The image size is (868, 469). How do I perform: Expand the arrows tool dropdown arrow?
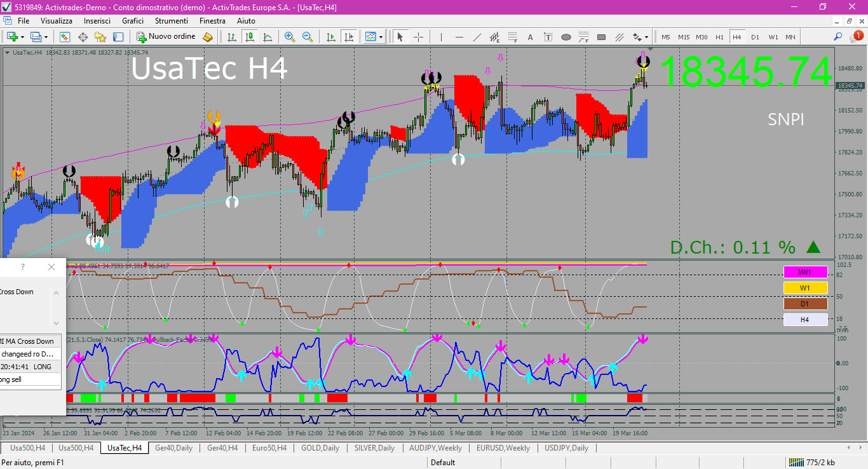pyautogui.click(x=647, y=37)
